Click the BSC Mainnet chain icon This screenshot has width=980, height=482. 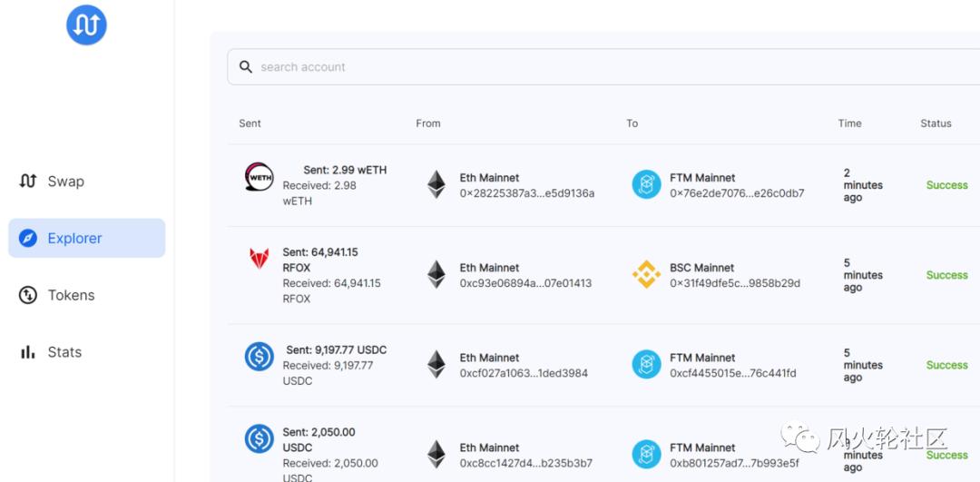click(646, 275)
